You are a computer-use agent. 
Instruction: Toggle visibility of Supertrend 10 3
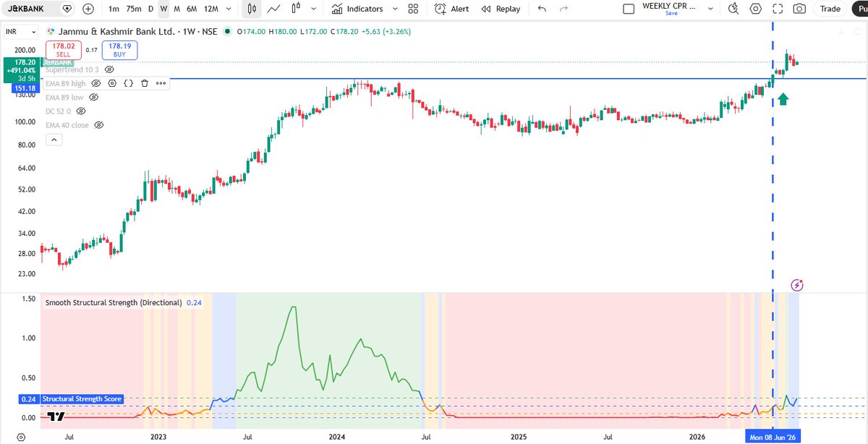click(x=109, y=69)
